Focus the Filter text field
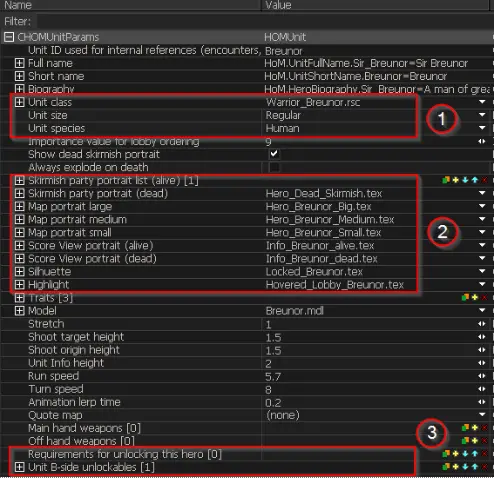Screen dimensions: 494x478 263,22
